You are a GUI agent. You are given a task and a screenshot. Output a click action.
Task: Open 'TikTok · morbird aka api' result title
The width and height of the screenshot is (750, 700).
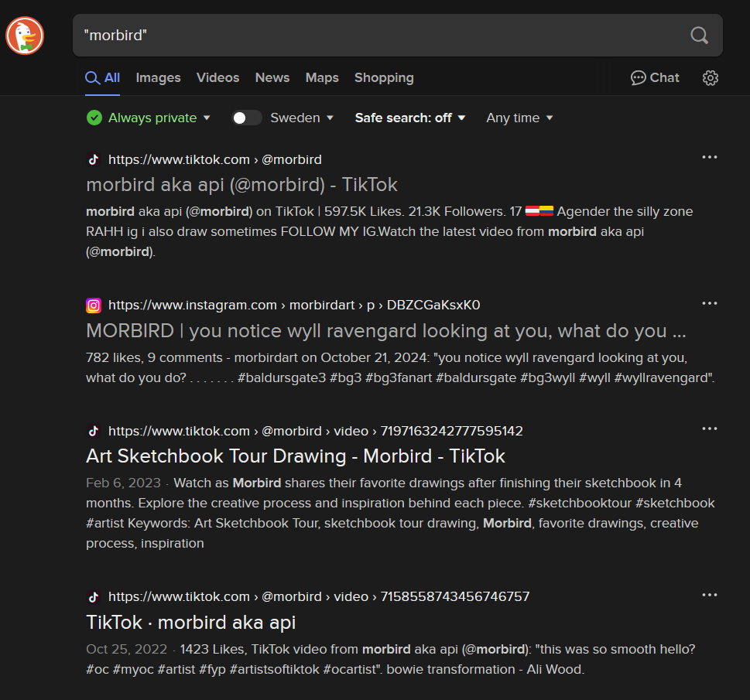(x=191, y=623)
